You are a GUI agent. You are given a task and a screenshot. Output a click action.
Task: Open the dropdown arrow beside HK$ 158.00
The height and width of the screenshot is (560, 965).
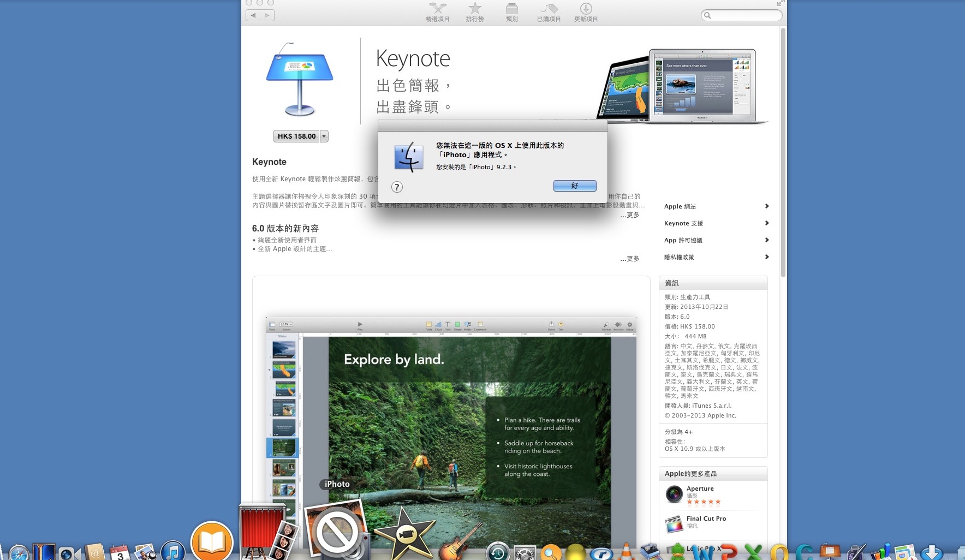click(324, 136)
